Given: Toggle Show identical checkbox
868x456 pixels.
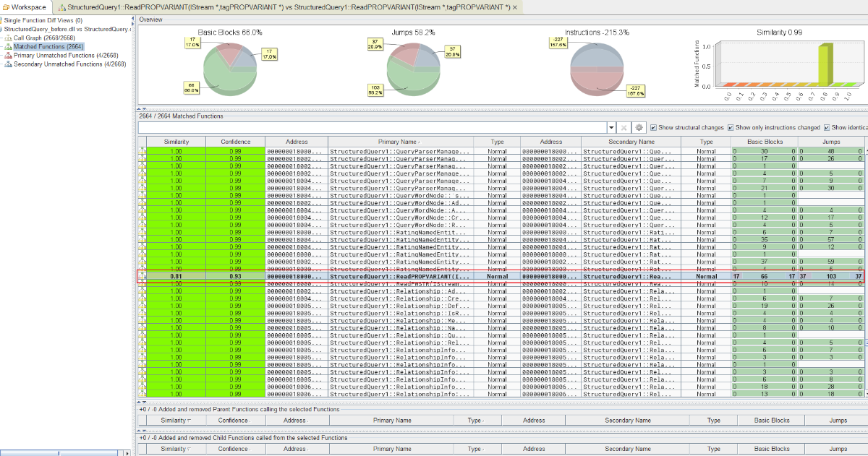Looking at the screenshot, I should coord(827,127).
